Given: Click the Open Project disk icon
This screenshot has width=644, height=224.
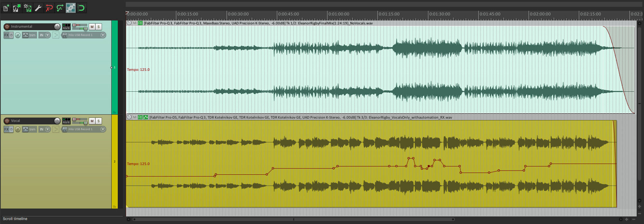Looking at the screenshot, I should 17,8.
